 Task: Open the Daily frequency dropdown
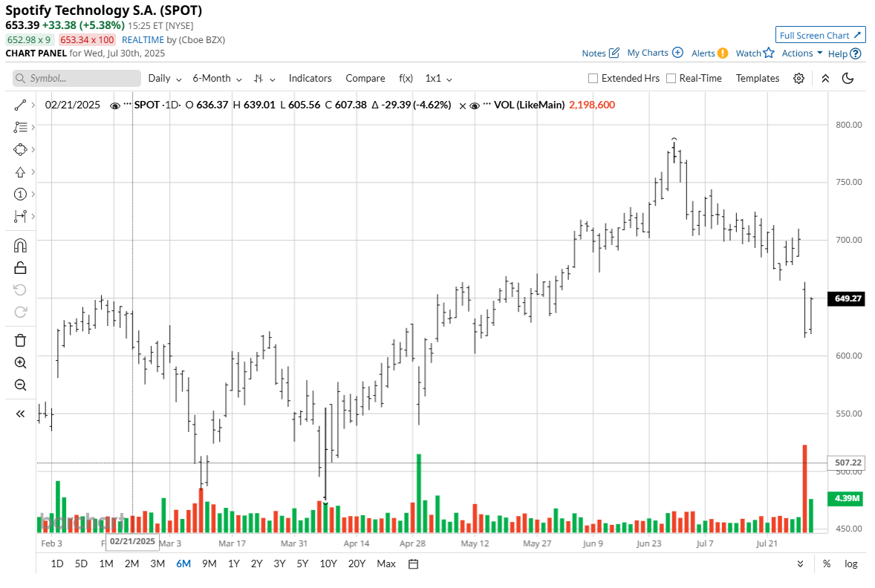point(165,79)
